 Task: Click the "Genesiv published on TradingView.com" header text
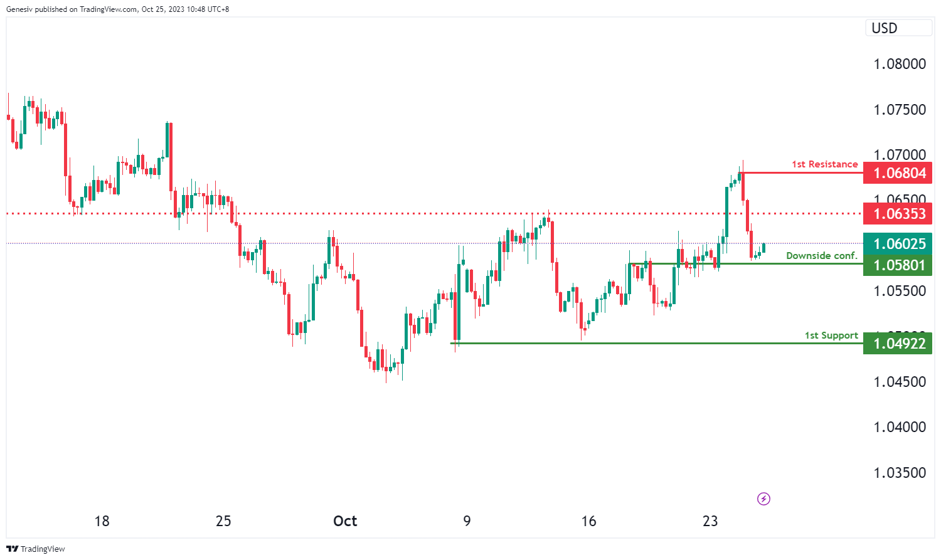click(117, 9)
